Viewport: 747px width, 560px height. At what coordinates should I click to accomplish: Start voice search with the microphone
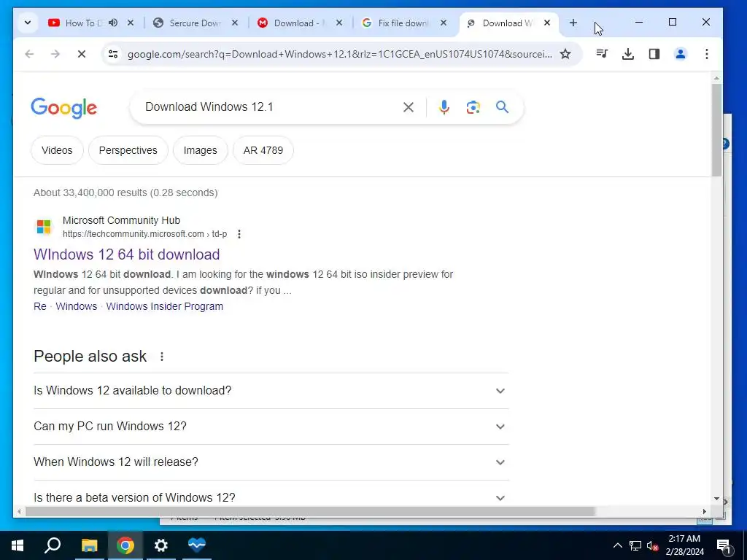click(444, 107)
